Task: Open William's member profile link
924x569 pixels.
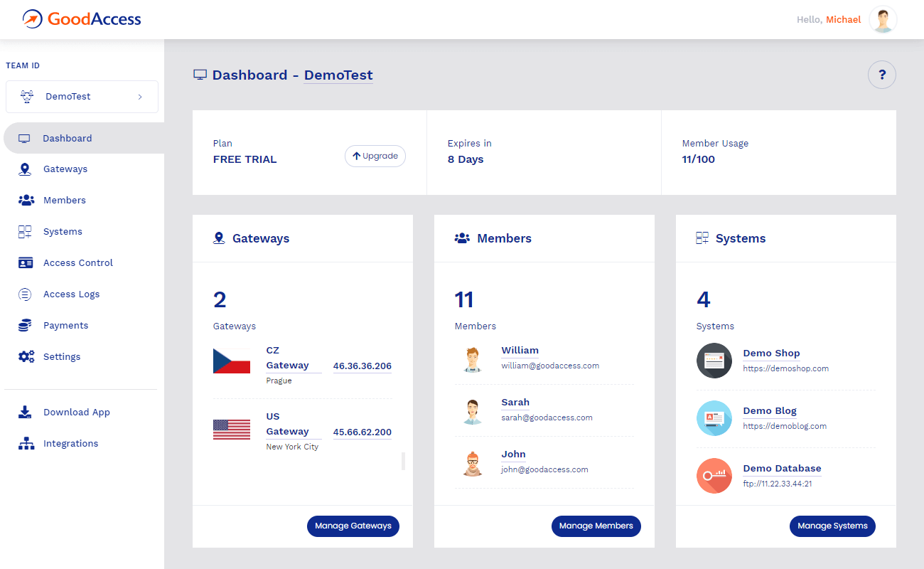Action: click(520, 350)
